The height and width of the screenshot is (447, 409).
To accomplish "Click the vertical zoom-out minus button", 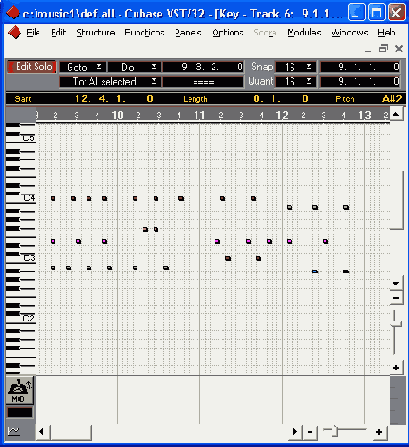I will (x=396, y=298).
